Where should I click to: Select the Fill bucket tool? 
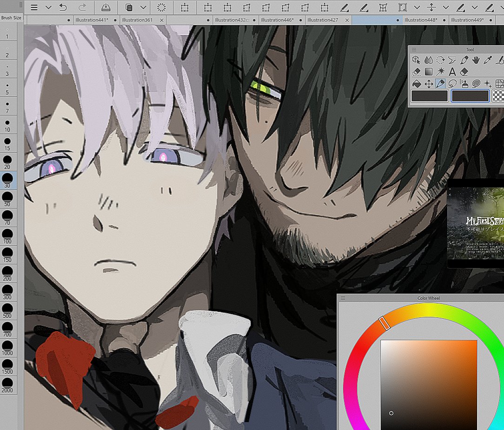[417, 84]
